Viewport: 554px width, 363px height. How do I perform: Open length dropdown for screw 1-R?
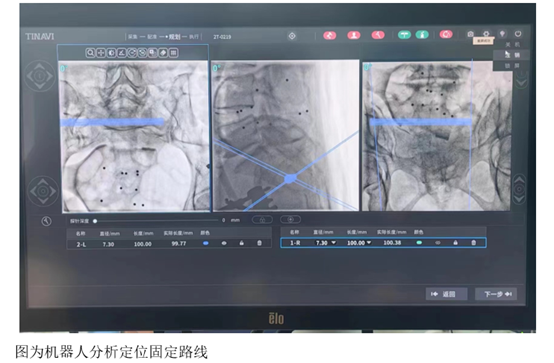[x=369, y=242]
